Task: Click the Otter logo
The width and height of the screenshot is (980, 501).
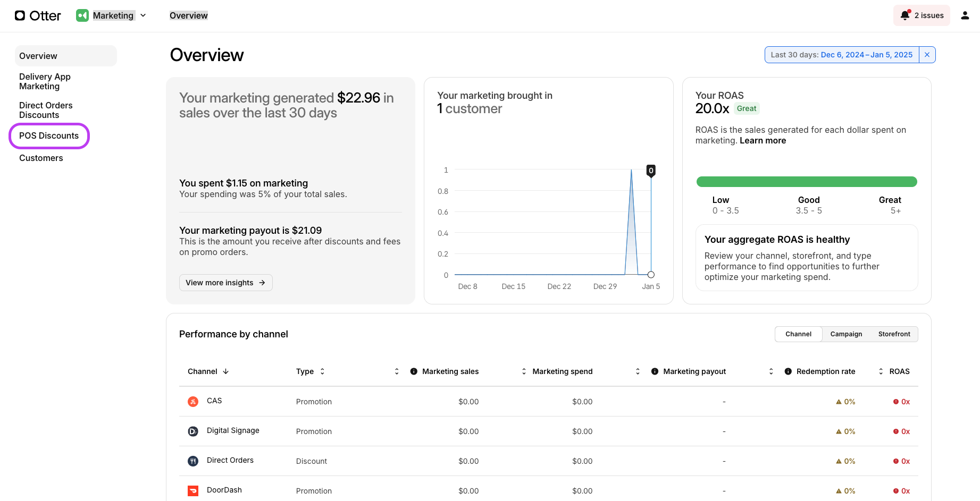Action: pyautogui.click(x=38, y=15)
